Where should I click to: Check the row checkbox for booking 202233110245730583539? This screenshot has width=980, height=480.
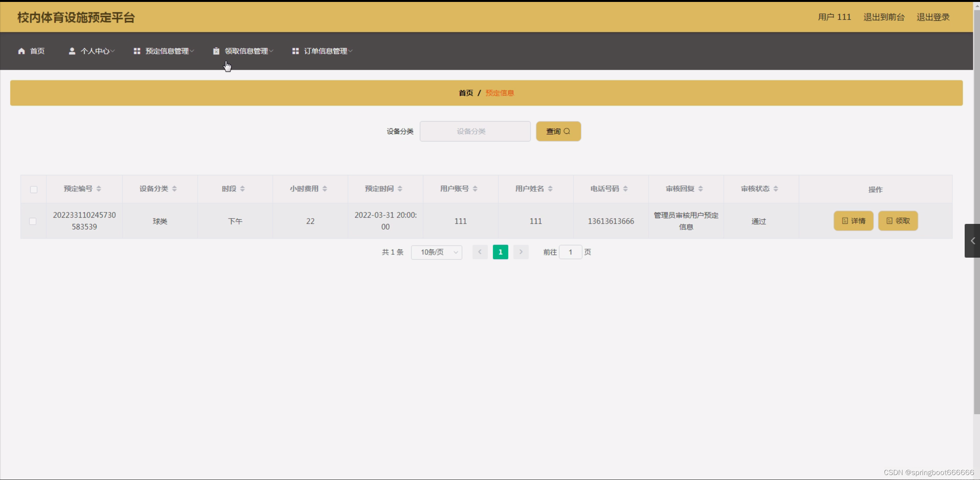[33, 221]
